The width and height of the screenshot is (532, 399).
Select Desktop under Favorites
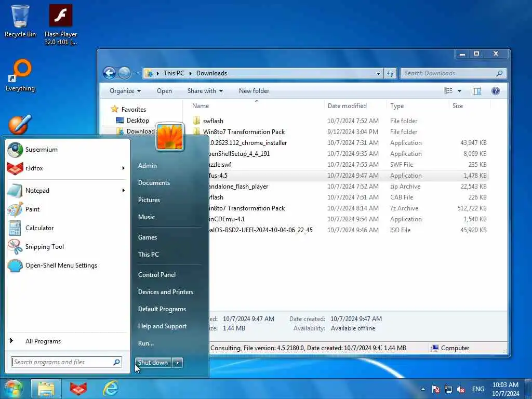point(137,121)
